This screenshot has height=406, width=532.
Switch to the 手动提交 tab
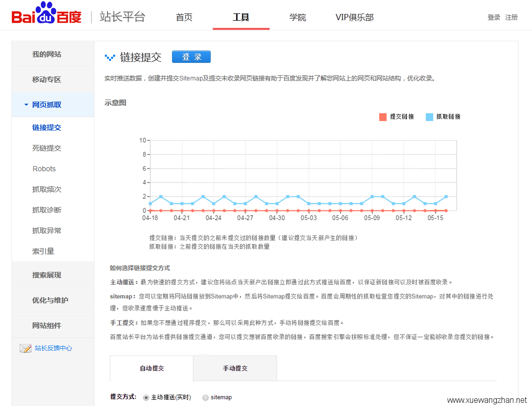pyautogui.click(x=235, y=368)
